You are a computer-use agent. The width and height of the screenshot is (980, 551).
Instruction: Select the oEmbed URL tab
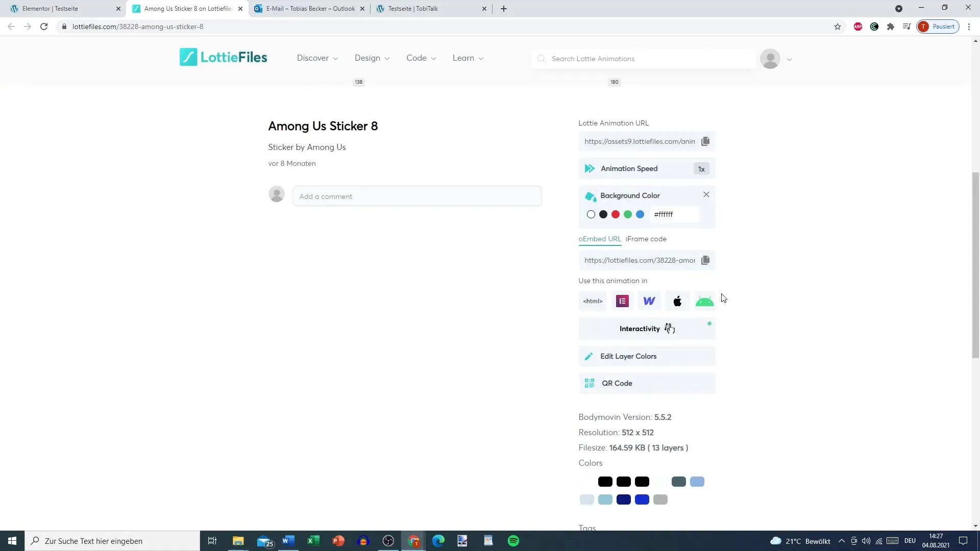pos(600,239)
